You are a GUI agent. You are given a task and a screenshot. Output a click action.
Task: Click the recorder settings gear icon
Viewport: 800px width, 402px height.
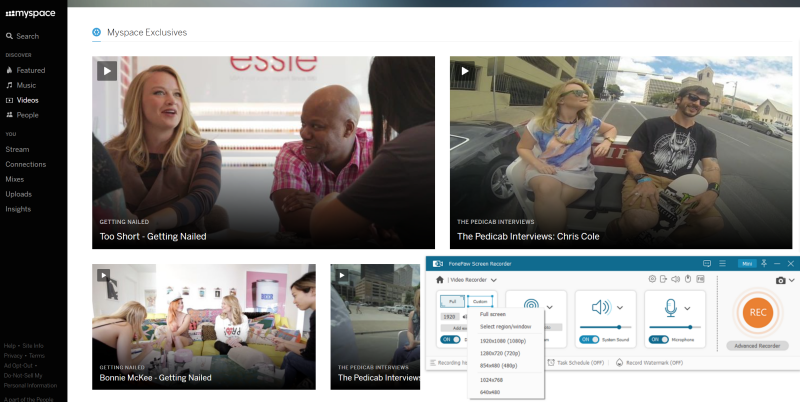coord(652,279)
